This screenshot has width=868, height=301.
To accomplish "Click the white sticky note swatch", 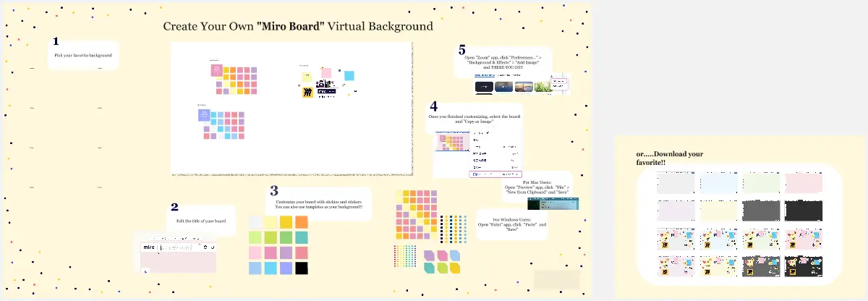I will click(255, 222).
